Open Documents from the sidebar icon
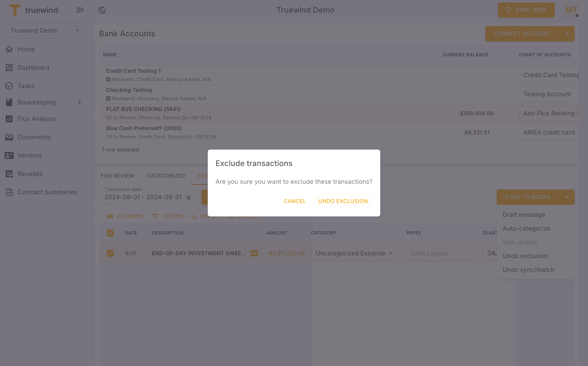This screenshot has height=366, width=588. click(x=9, y=137)
